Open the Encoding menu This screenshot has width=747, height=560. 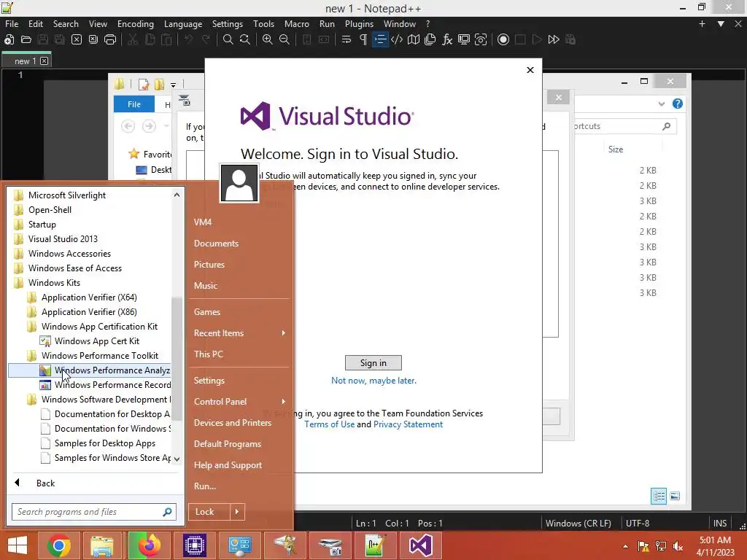(x=135, y=24)
